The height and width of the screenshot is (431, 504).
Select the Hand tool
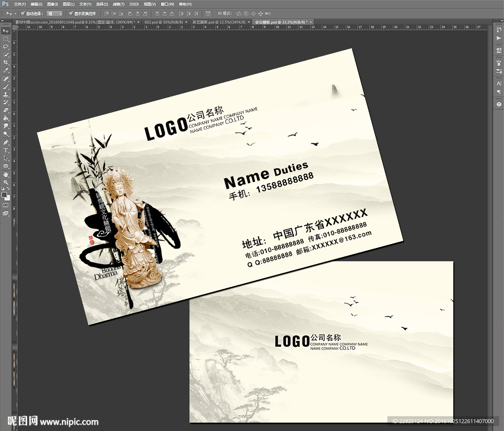pos(6,175)
